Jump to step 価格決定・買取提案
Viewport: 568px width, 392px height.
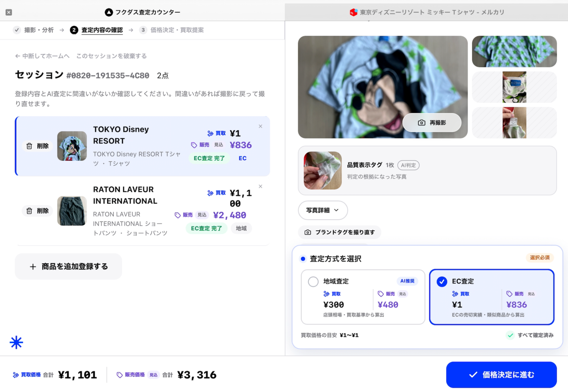click(171, 30)
